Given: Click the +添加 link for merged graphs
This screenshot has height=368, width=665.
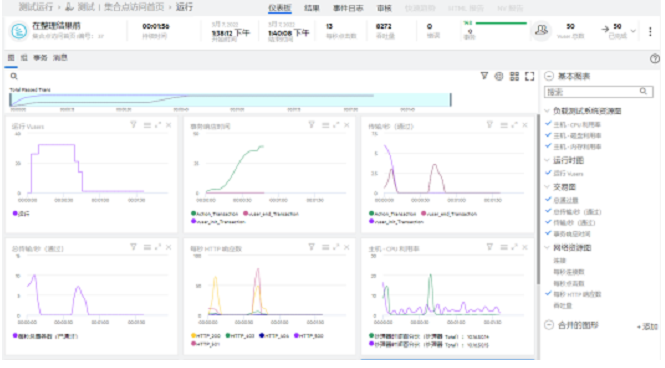Looking at the screenshot, I should tap(647, 326).
